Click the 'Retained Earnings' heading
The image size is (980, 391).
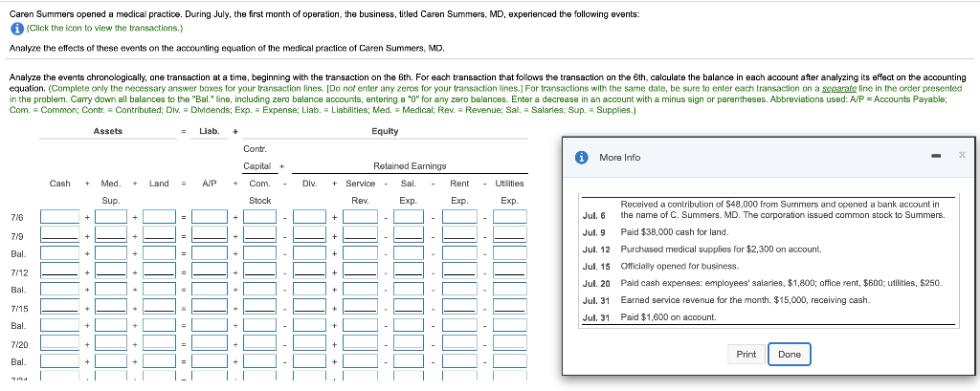pyautogui.click(x=410, y=166)
